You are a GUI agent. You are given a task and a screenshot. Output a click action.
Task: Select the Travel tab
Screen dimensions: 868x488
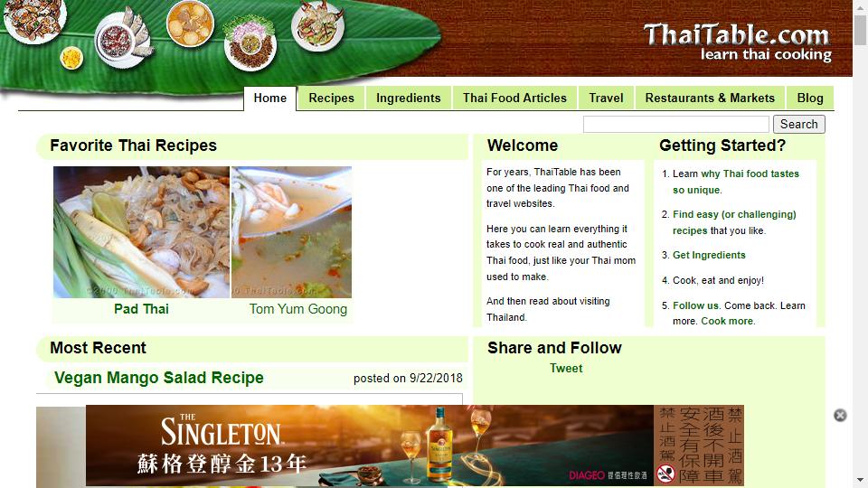(606, 98)
